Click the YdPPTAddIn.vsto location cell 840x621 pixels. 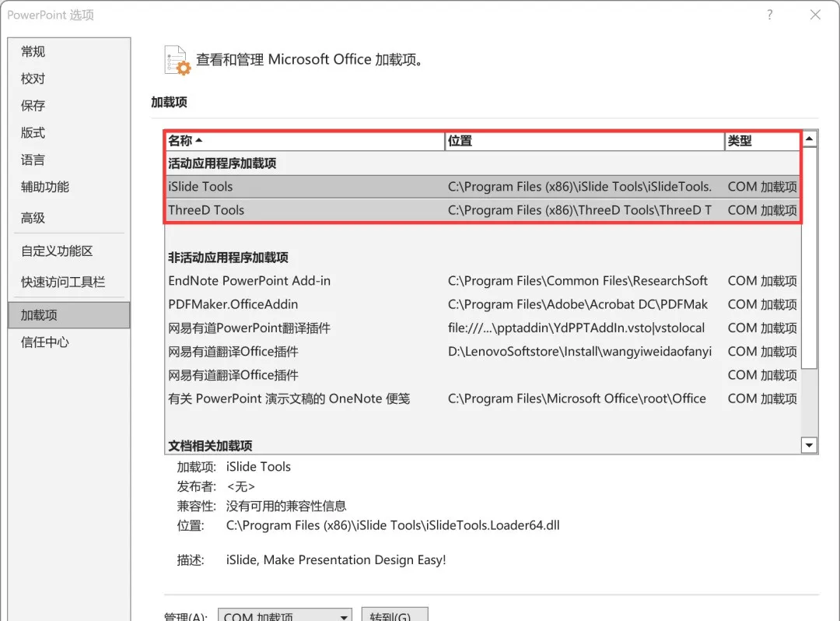pyautogui.click(x=576, y=328)
